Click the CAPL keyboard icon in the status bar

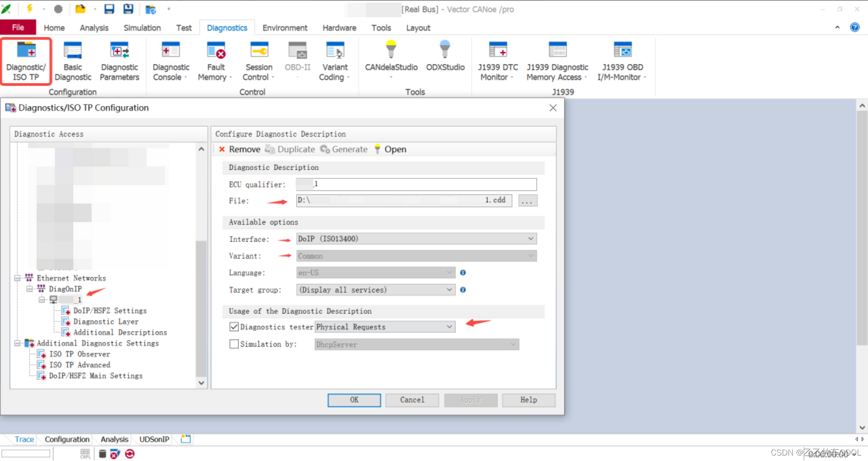(85, 453)
